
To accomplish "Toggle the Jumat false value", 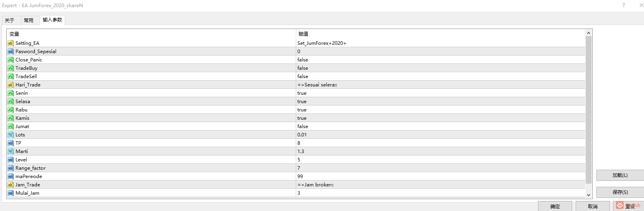I will [441, 127].
